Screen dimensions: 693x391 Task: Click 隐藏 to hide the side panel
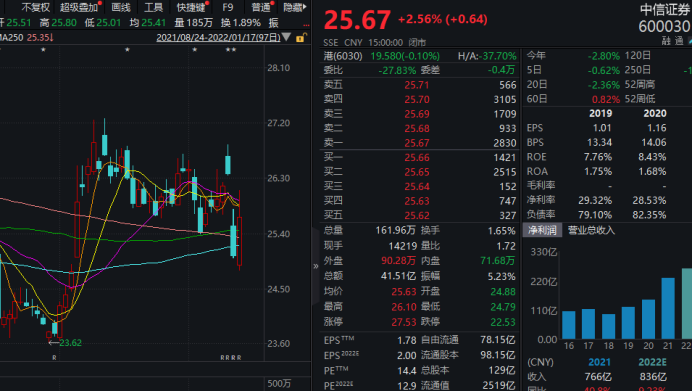pyautogui.click(x=294, y=7)
